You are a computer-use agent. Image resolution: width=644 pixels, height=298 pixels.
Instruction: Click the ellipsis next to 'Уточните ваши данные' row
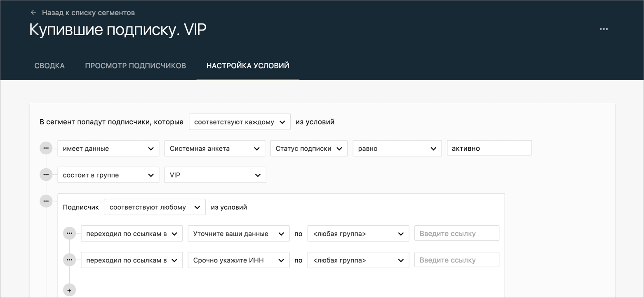[69, 233]
